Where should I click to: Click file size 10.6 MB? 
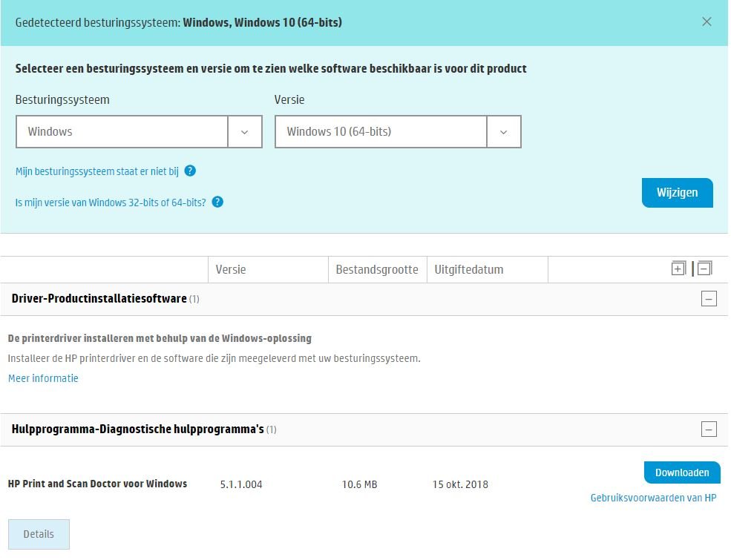(359, 484)
